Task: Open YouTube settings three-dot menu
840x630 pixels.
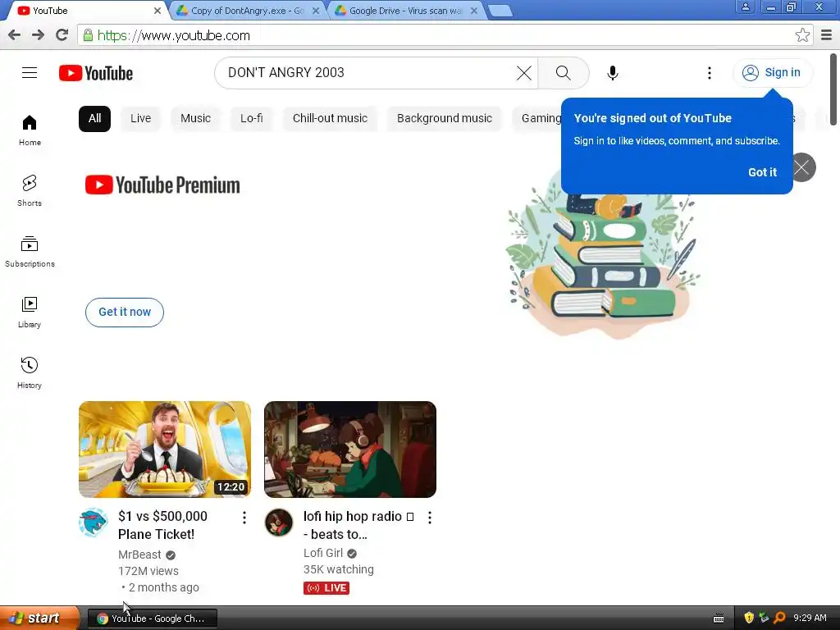Action: 710,73
